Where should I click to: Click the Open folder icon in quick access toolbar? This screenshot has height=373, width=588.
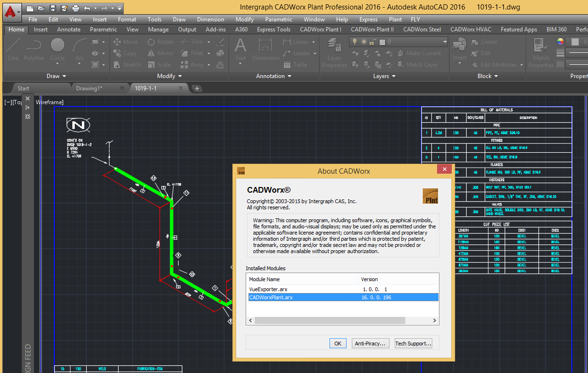pos(41,8)
